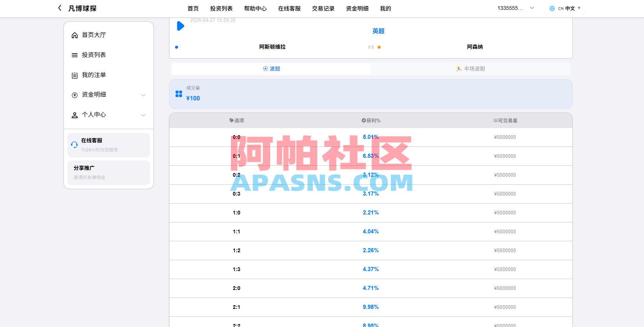644x327 pixels.
Task: Open 我的 in the top navigation
Action: (386, 8)
